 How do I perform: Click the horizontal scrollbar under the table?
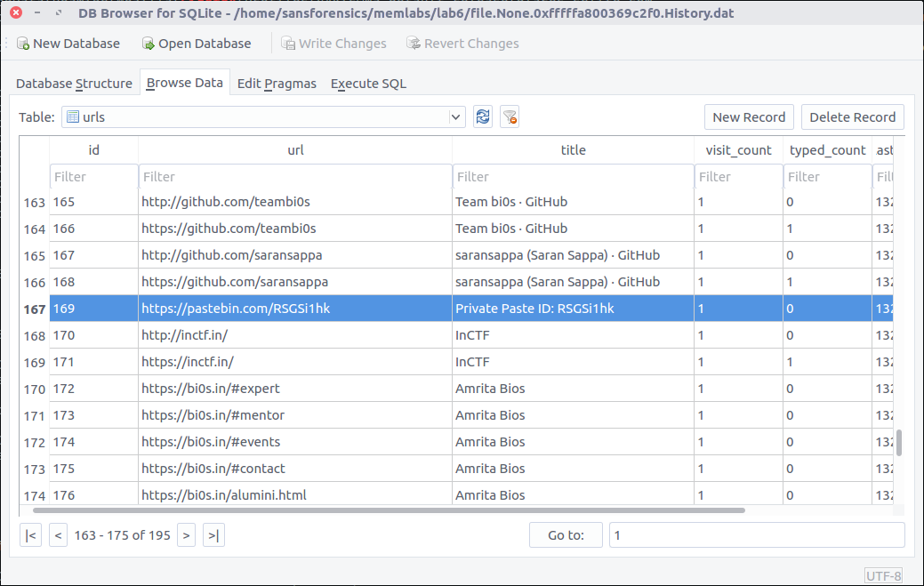389,510
